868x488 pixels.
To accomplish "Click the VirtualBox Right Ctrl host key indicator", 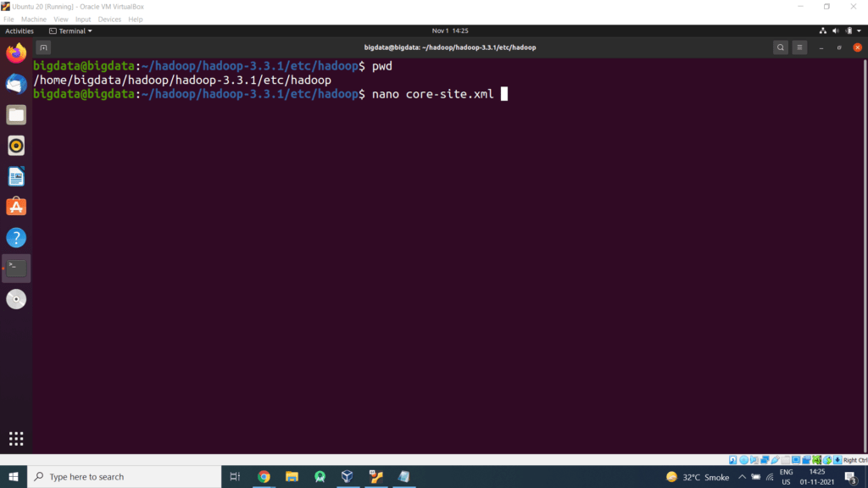I will tap(855, 460).
